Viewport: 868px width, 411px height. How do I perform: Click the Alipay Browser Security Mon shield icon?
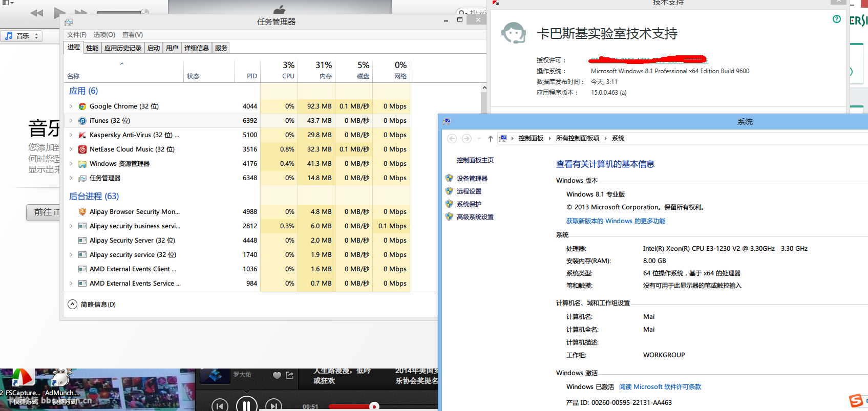click(x=82, y=212)
